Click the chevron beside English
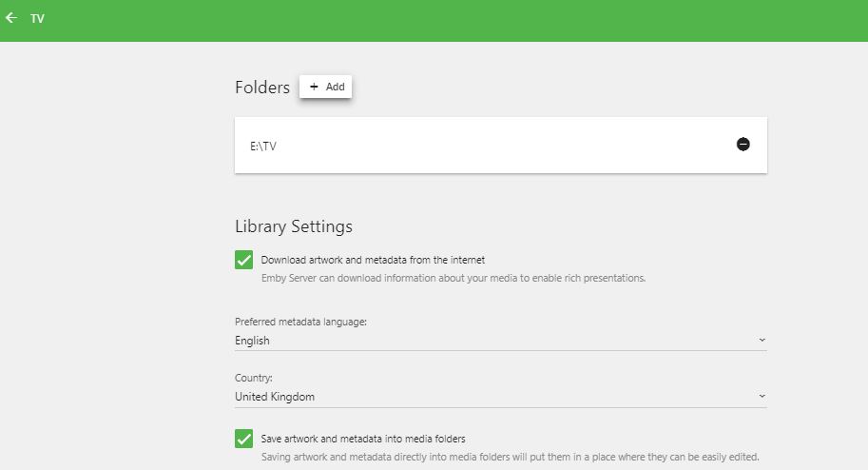The height and width of the screenshot is (470, 868). (x=762, y=341)
